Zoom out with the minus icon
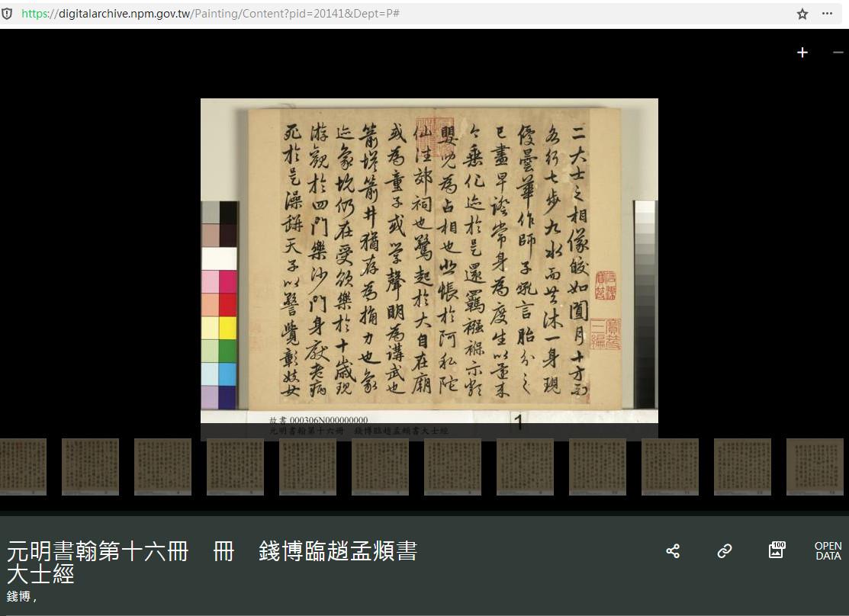Image resolution: width=849 pixels, height=616 pixels. [x=838, y=53]
